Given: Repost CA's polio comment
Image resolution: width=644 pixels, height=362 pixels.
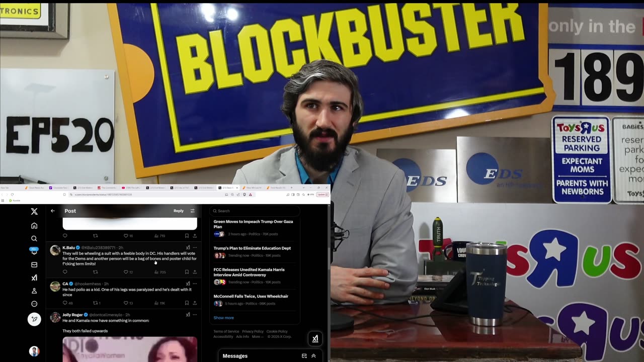Looking at the screenshot, I should (x=97, y=303).
